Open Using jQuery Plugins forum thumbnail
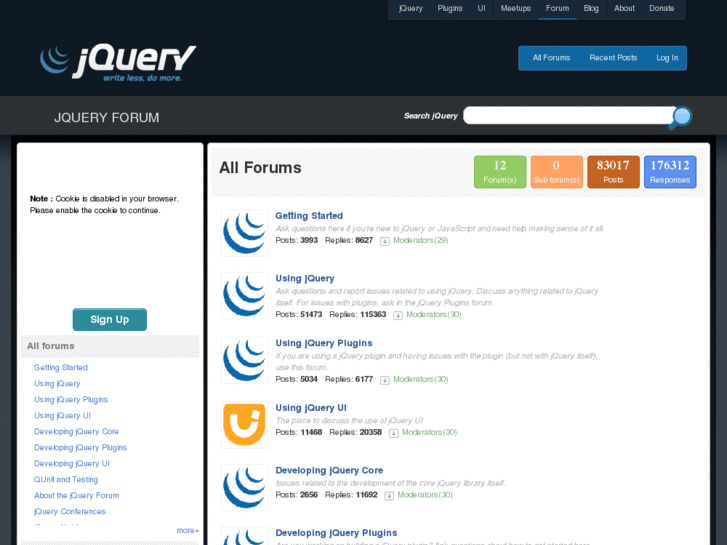This screenshot has width=727, height=545. pos(244,360)
